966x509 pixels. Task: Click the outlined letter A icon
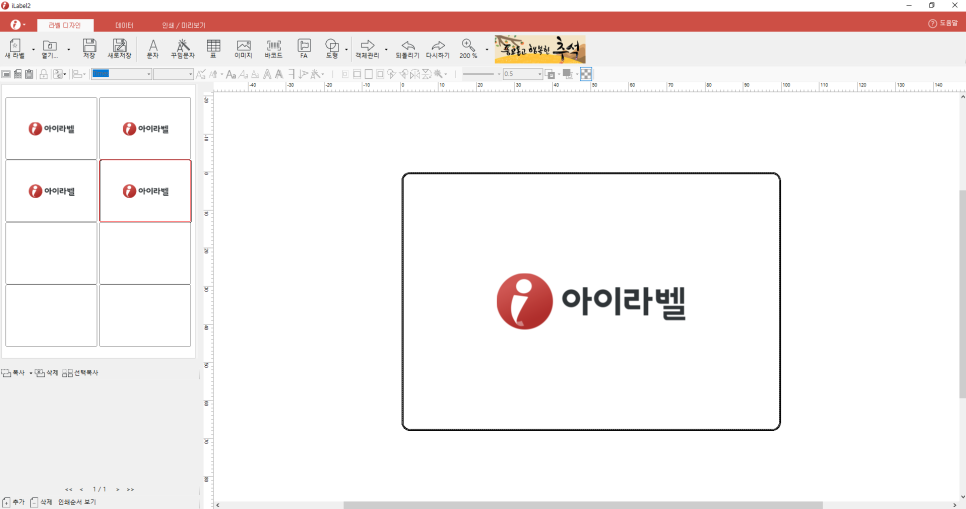[x=267, y=74]
